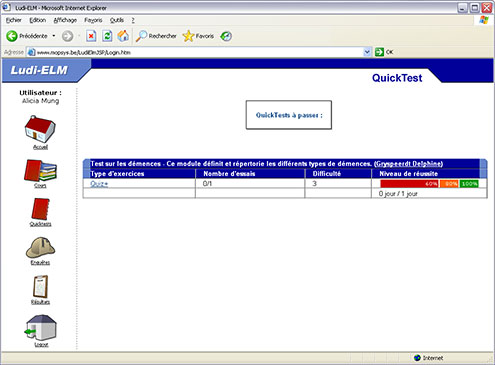The width and height of the screenshot is (495, 365).
Task: Expand the address bar dropdown arrow
Action: pos(367,52)
